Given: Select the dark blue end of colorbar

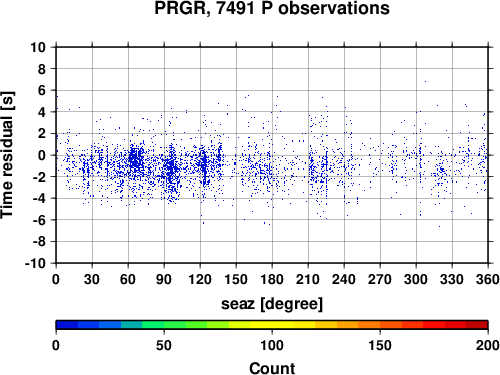Looking at the screenshot, I should click(67, 325).
